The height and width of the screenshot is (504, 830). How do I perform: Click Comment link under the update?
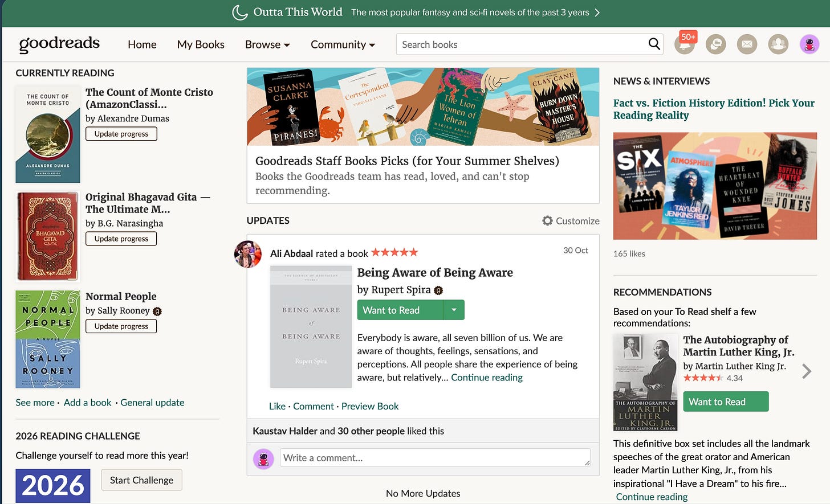pos(314,406)
